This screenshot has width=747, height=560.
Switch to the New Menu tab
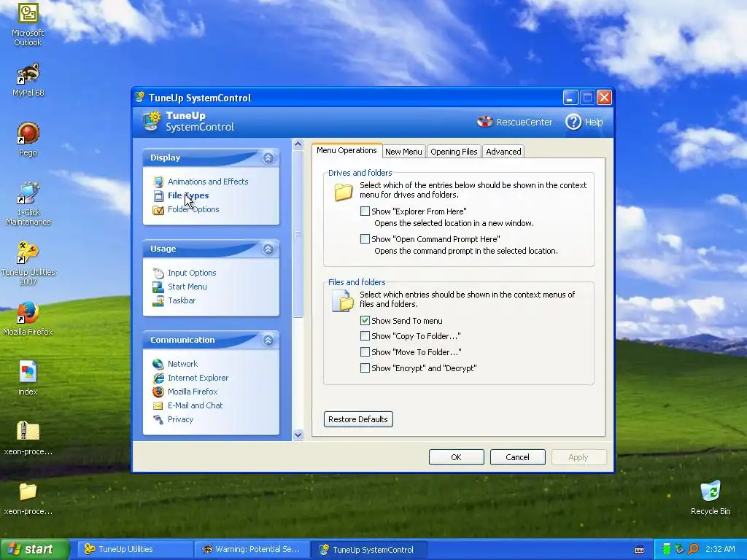pyautogui.click(x=403, y=152)
